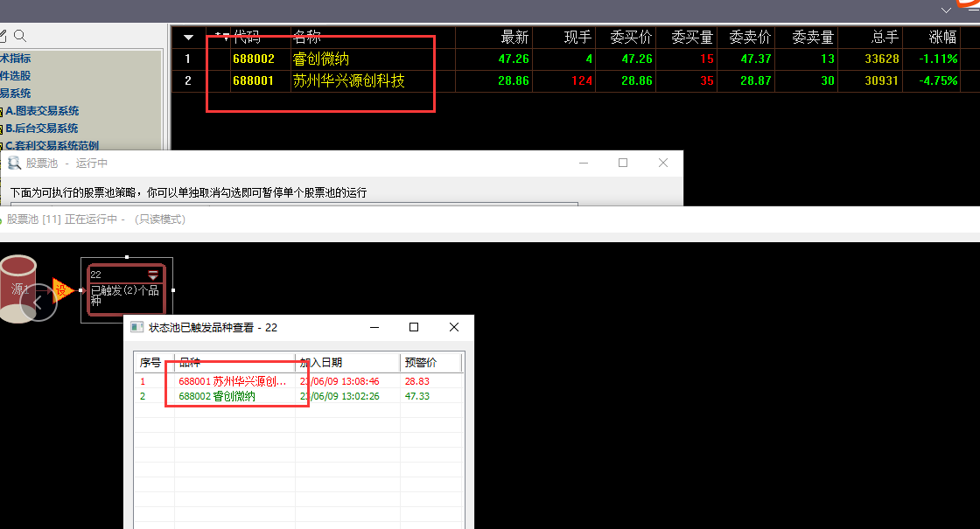Maximize the 状态池已触发品种查看 window

(x=414, y=327)
